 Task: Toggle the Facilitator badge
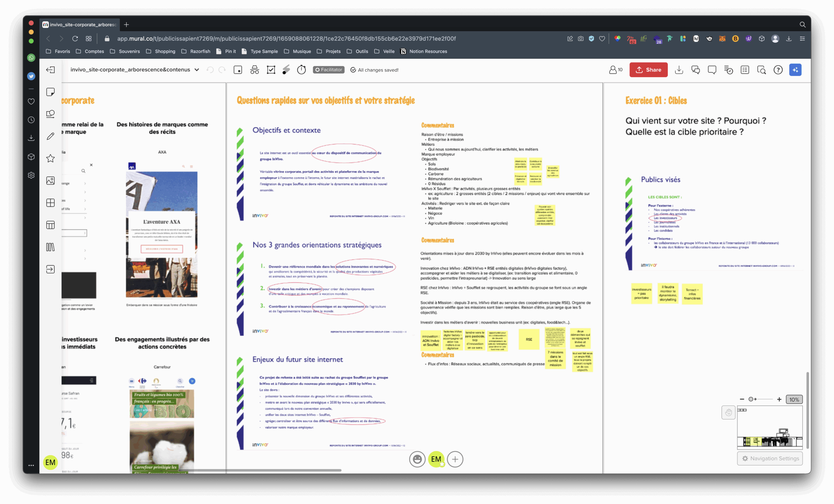[x=328, y=70]
